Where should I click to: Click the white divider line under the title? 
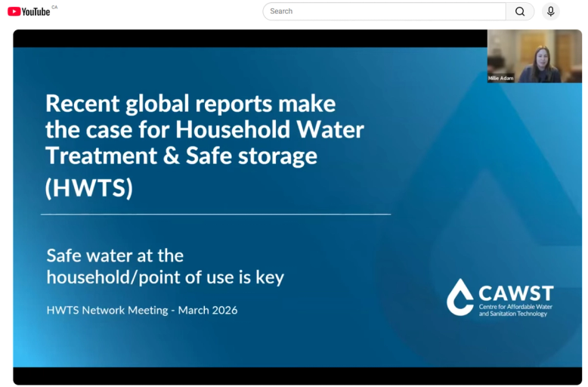click(x=215, y=214)
